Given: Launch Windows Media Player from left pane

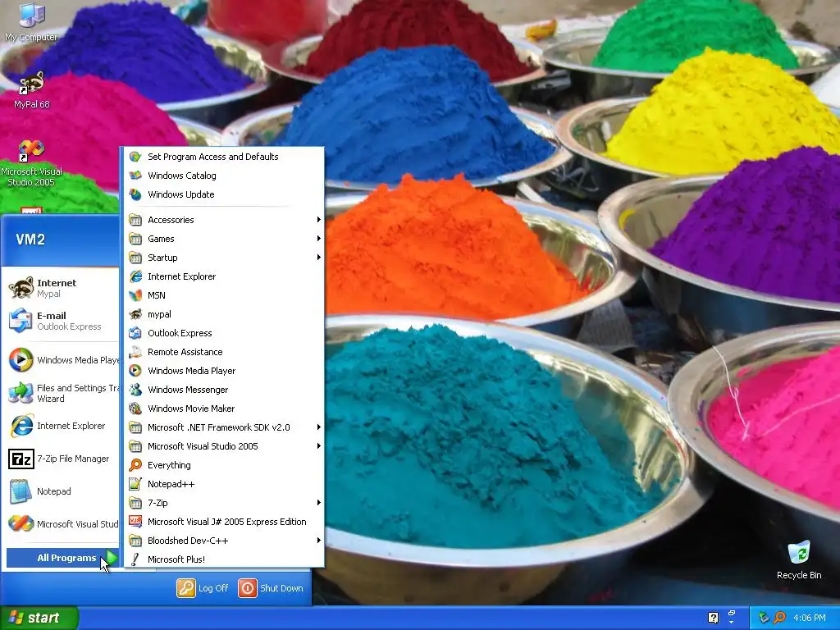Looking at the screenshot, I should tap(61, 360).
